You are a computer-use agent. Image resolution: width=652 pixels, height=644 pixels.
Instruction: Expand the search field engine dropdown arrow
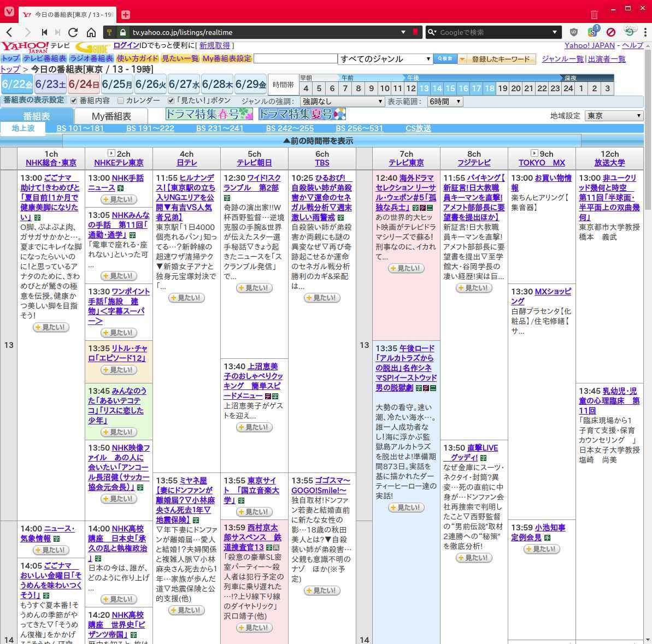point(554,32)
